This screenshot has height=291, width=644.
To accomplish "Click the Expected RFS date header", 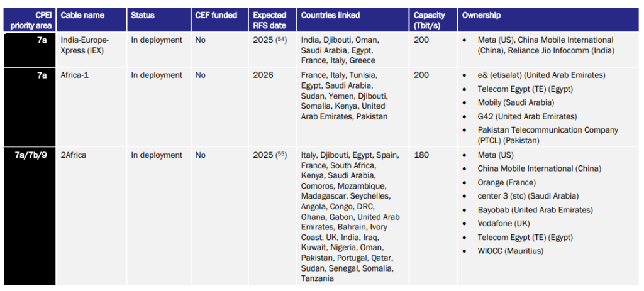I will click(x=270, y=20).
